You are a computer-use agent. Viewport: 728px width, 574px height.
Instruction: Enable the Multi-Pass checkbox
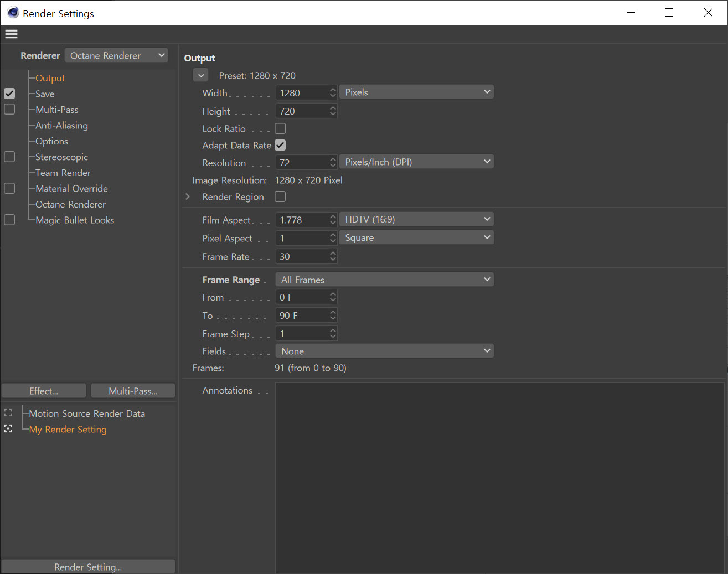pos(9,109)
